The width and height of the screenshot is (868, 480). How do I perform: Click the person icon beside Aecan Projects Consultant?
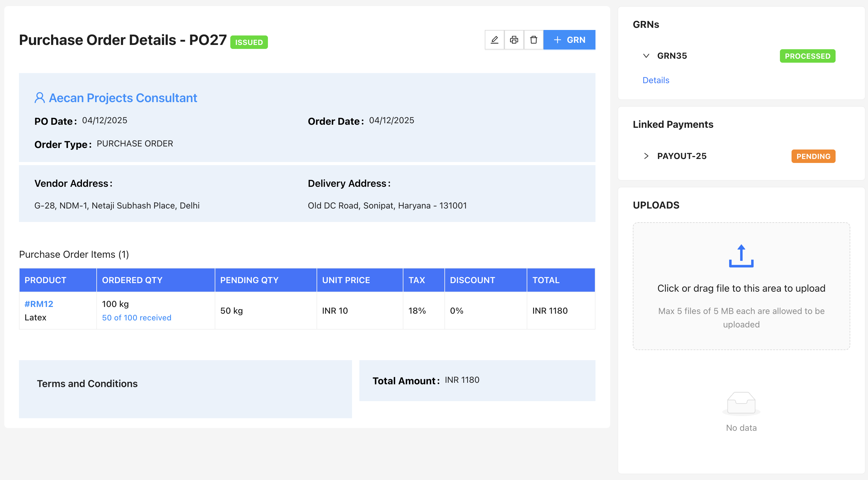point(39,97)
